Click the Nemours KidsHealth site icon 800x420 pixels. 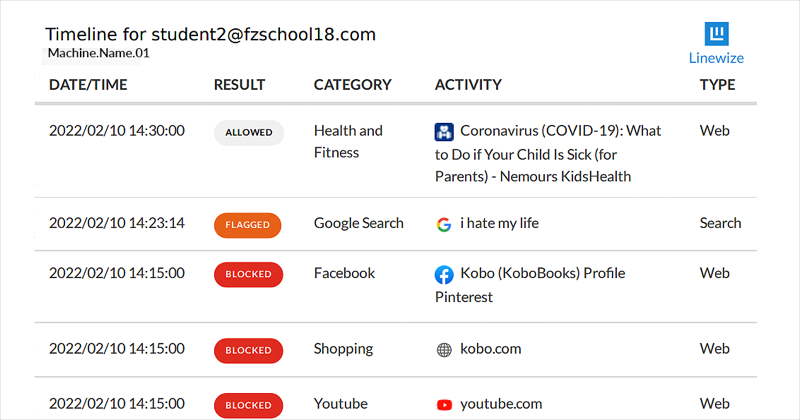tap(444, 132)
